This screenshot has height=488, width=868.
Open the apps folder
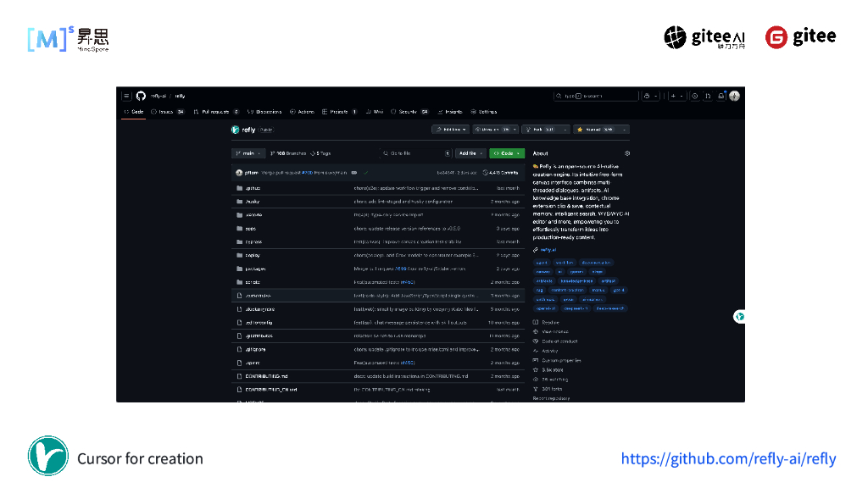[251, 229]
